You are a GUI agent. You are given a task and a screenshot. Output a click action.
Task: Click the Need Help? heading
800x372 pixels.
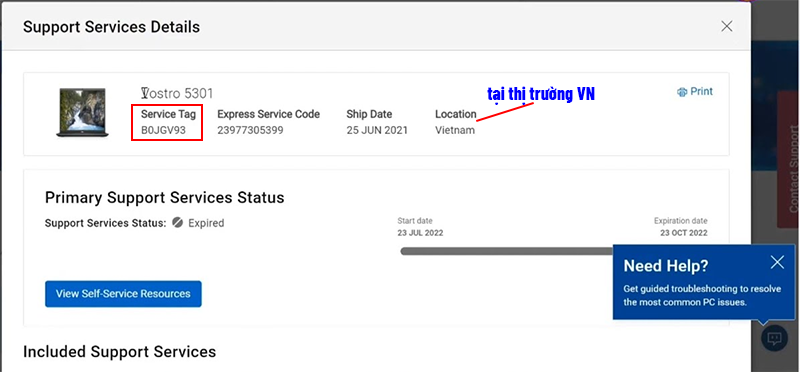click(666, 266)
